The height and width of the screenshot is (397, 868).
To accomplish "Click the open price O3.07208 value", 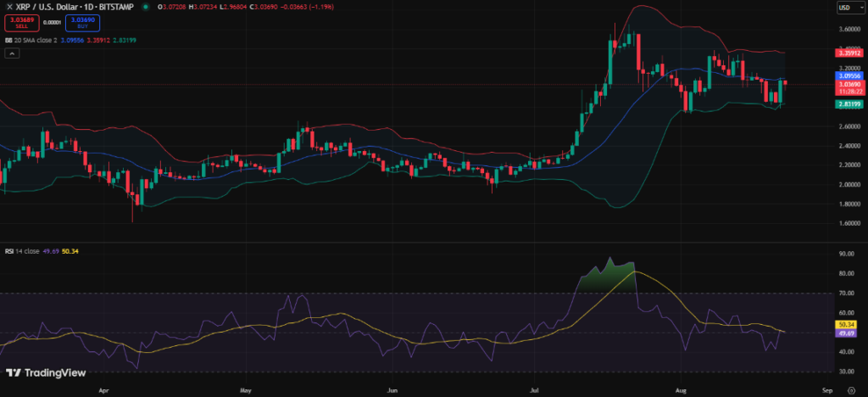I will pyautogui.click(x=171, y=7).
